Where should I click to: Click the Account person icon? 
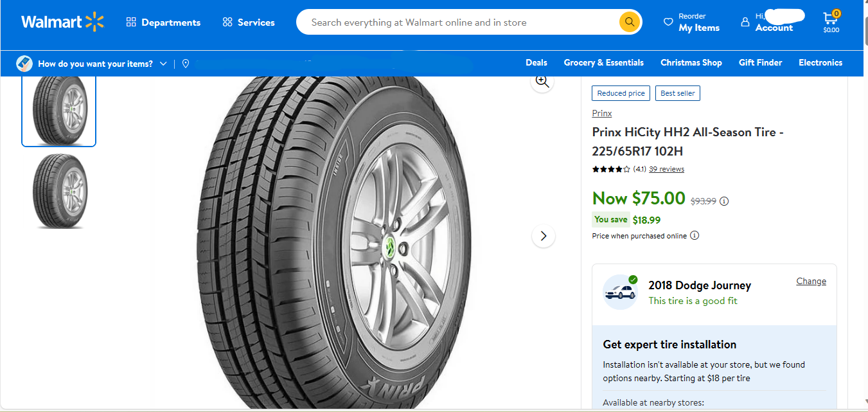click(x=745, y=22)
